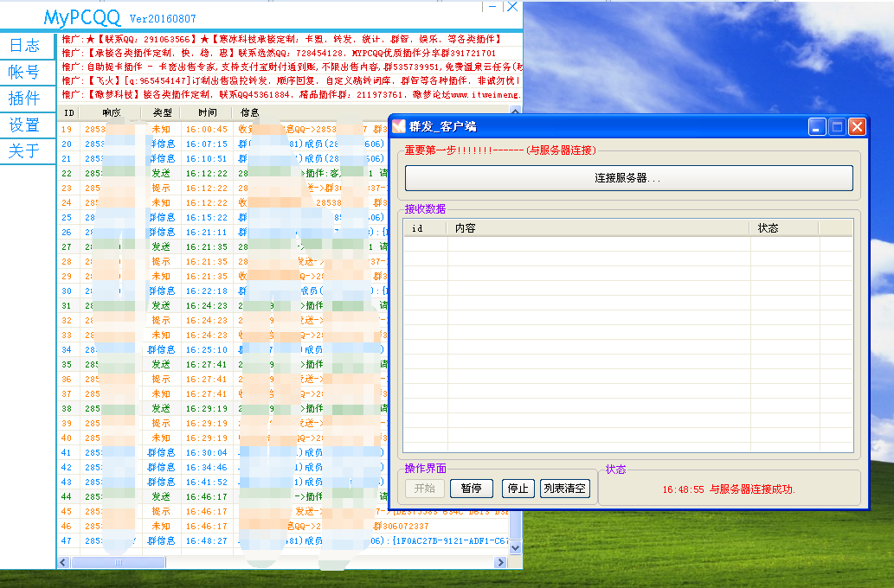This screenshot has height=588, width=894.
Task: Click the 时间 column header in log
Action: 208,112
